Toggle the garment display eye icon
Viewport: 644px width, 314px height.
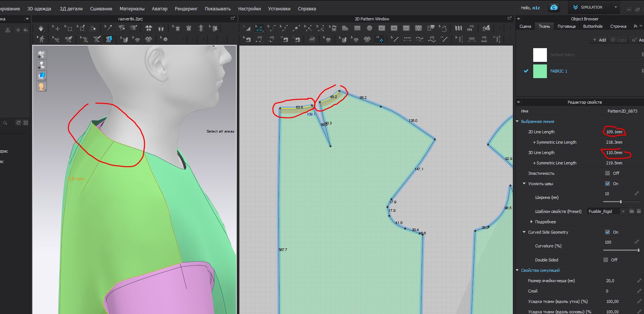click(x=42, y=54)
